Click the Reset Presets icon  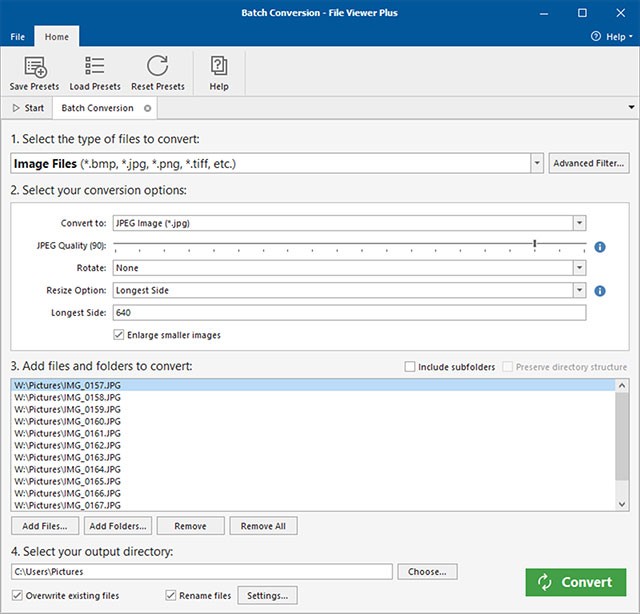point(157,68)
